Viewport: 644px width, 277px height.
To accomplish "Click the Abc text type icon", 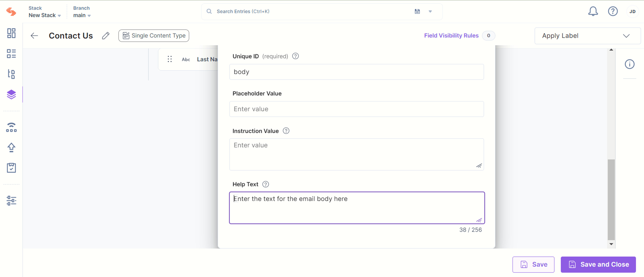I will coord(186,59).
